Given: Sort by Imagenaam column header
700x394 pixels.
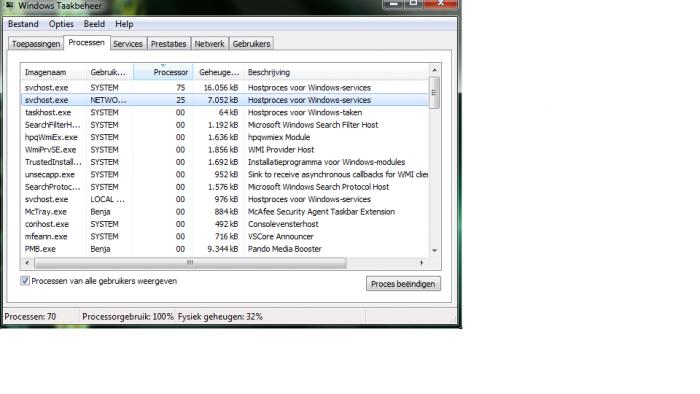Looking at the screenshot, I should point(53,72).
